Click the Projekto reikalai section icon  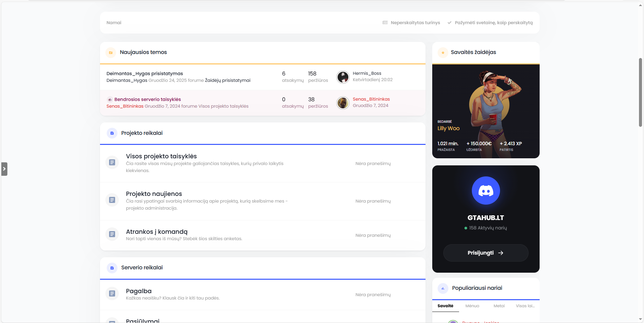coord(112,133)
